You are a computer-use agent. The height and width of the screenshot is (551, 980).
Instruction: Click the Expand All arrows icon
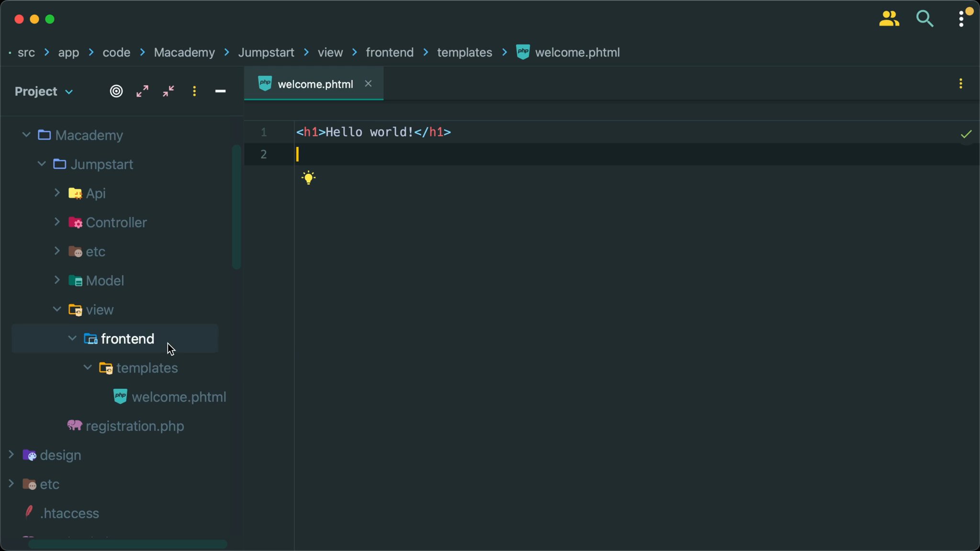142,91
